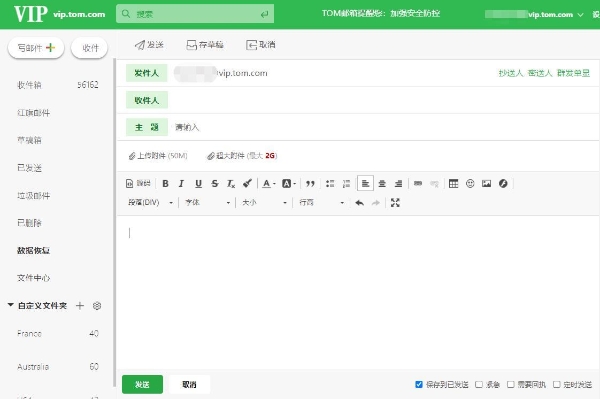The height and width of the screenshot is (399, 600).
Task: Apply strikethrough formatting
Action: click(215, 184)
